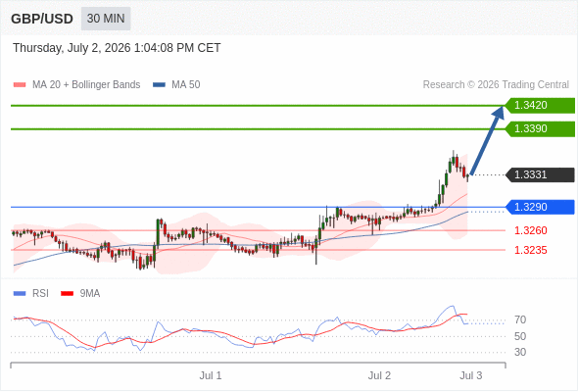Click the RSI 50 level label

pos(520,336)
